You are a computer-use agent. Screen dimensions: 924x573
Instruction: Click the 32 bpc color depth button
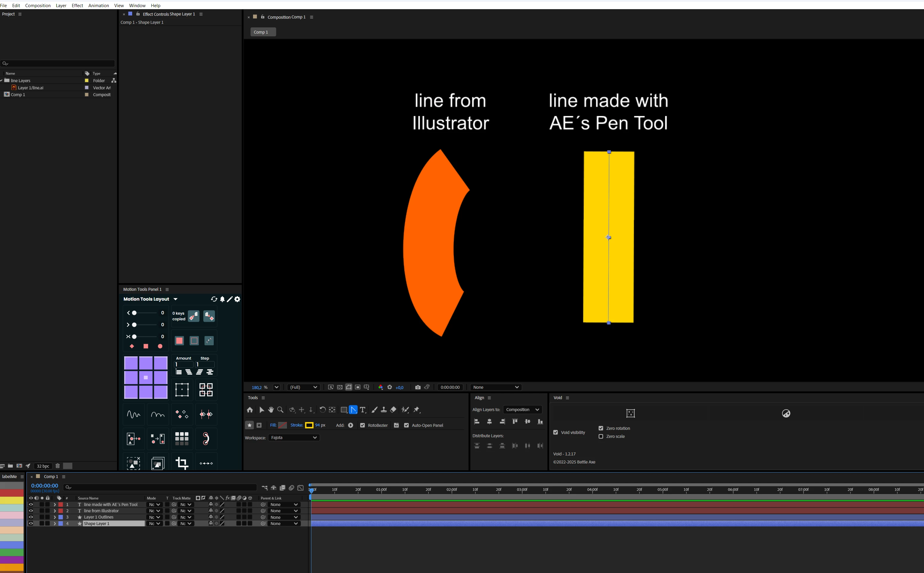click(x=43, y=466)
